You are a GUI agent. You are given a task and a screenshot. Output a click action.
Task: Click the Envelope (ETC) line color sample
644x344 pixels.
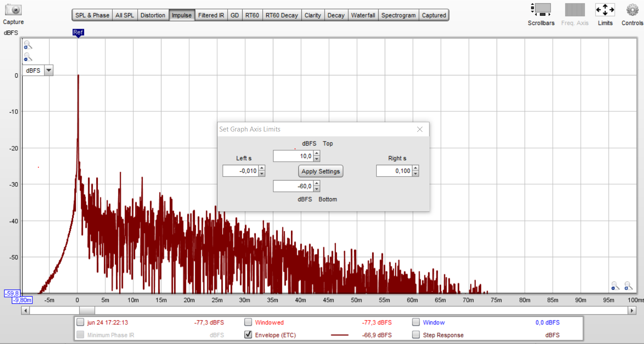click(x=339, y=335)
